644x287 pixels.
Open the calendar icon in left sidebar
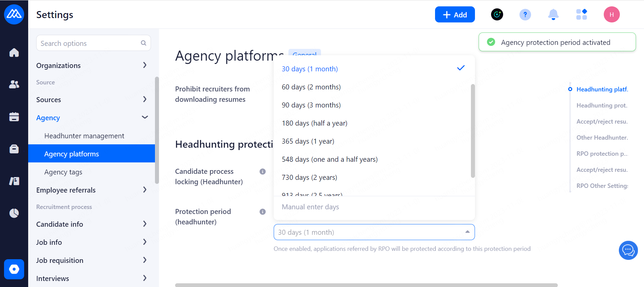pyautogui.click(x=14, y=117)
